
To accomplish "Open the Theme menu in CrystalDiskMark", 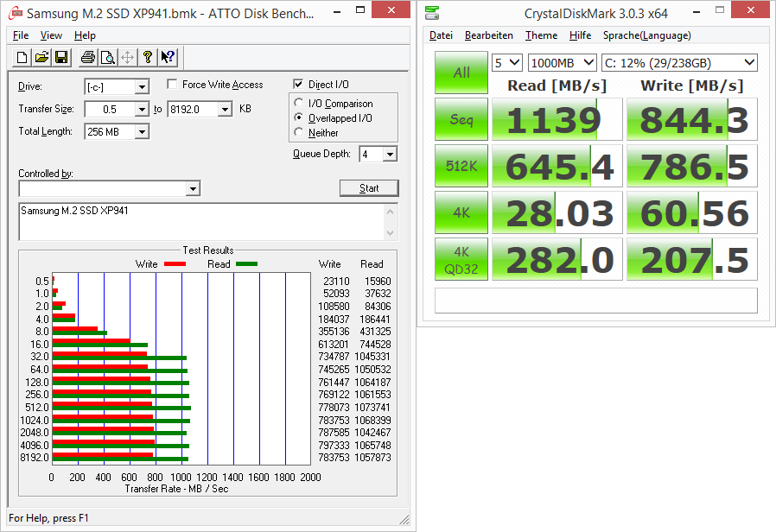I will click(541, 35).
